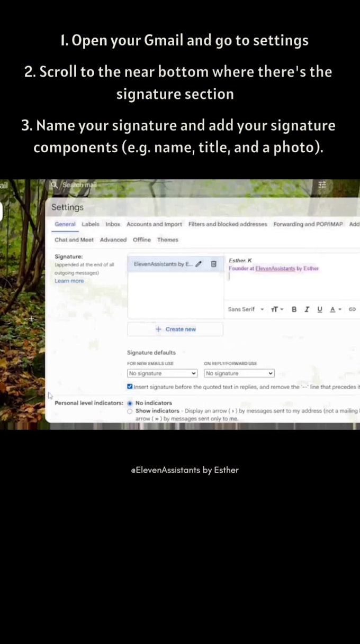
Task: Open Sans Serif font dropdown
Action: (x=246, y=309)
